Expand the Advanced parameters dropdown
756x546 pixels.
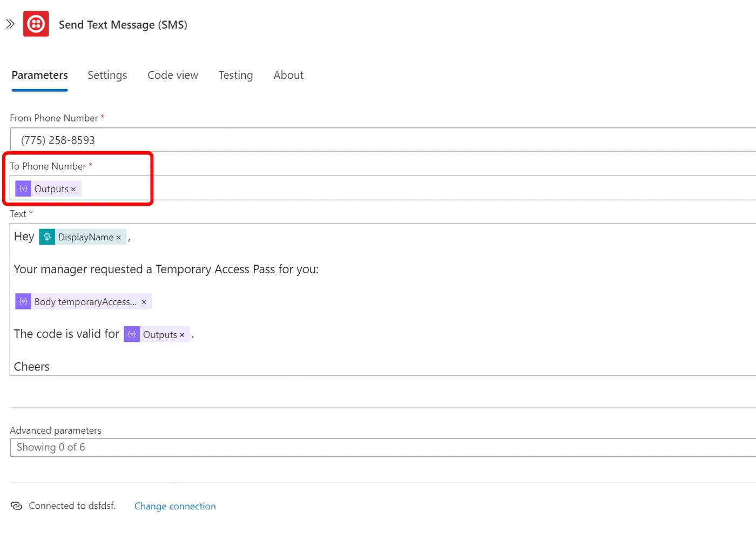click(383, 447)
